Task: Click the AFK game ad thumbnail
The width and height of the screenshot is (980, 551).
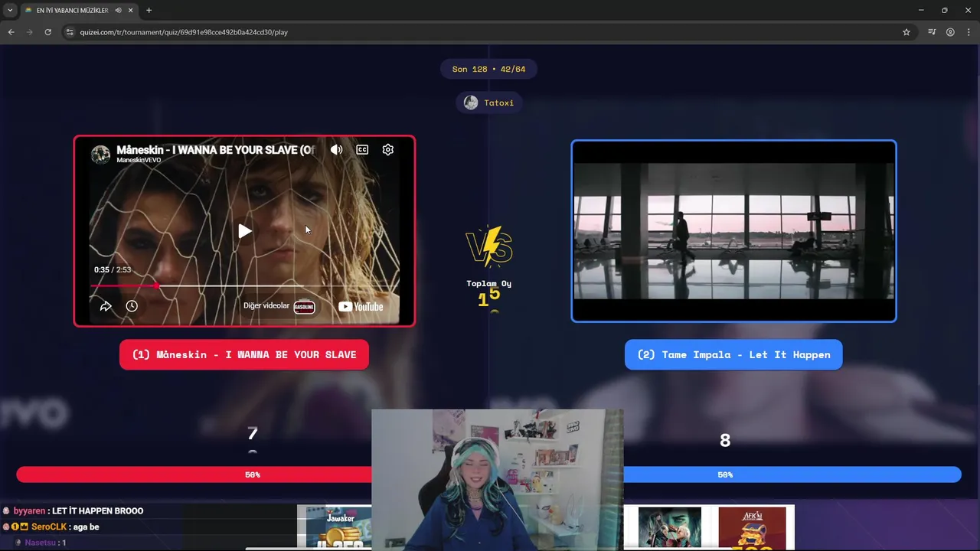Action: tap(752, 528)
